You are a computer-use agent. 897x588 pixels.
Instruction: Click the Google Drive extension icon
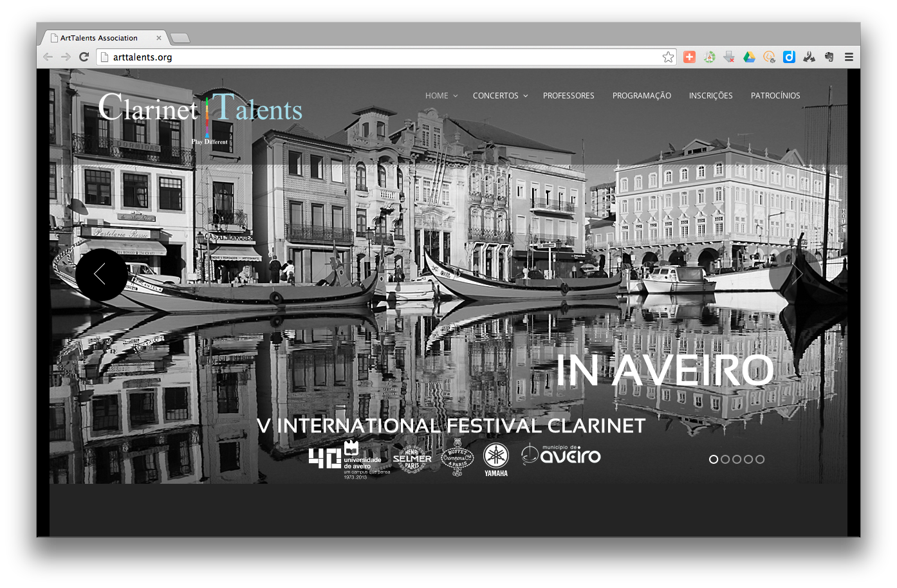tap(749, 57)
